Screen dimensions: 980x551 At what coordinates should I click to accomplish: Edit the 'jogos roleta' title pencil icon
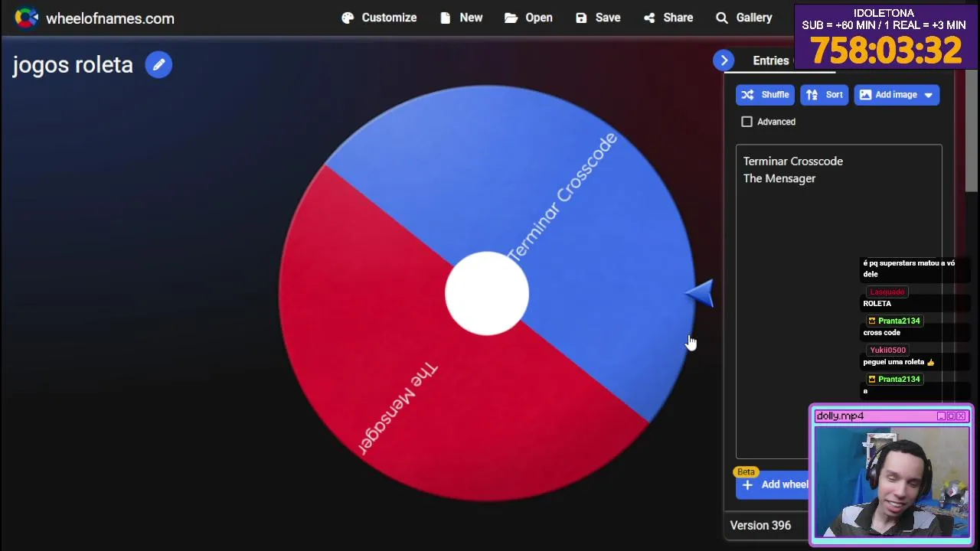pyautogui.click(x=158, y=65)
